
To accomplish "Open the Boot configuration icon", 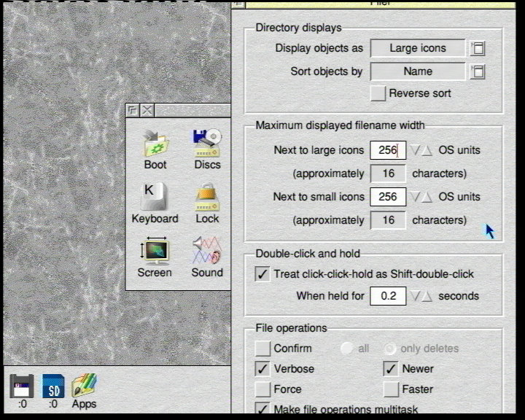I will 155,149.
